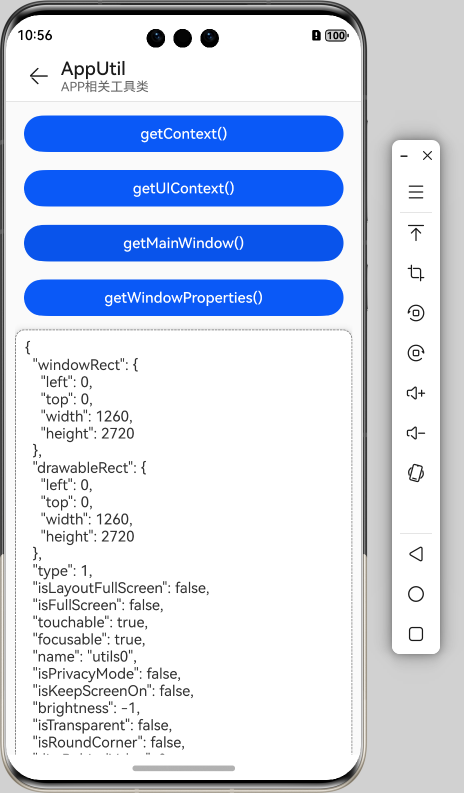
Task: Tap the getUIContext() button
Action: (x=184, y=188)
